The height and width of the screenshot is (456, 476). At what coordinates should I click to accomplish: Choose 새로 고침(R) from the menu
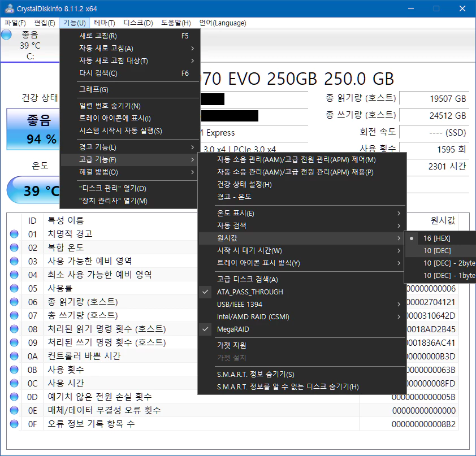(x=129, y=36)
